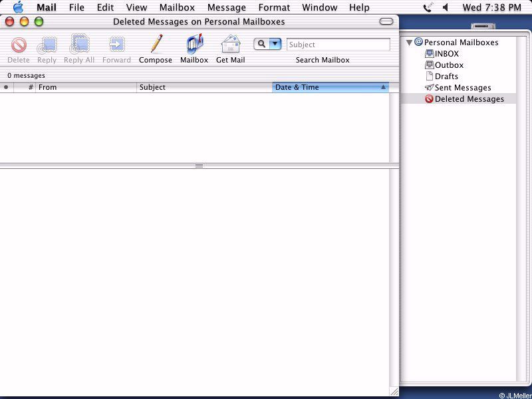Minimize the window with yellow button
This screenshot has height=399, width=532.
tap(25, 22)
